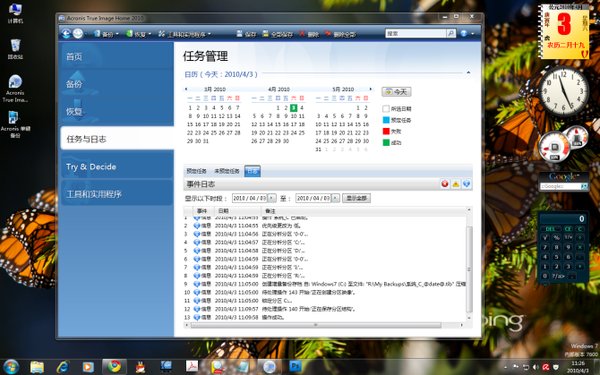Focus the 搜索 search box in toolbar
Image resolution: width=600 pixels, height=375 pixels.
[x=416, y=34]
